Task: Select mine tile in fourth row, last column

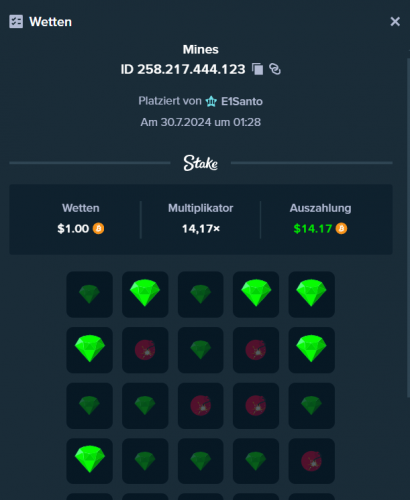Action: click(311, 461)
